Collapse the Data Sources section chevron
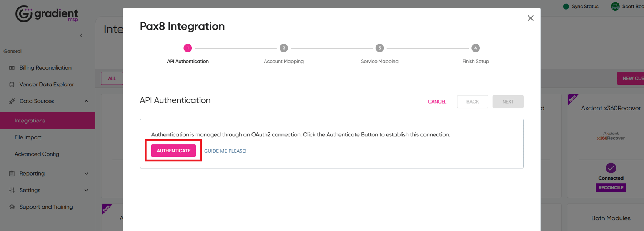The image size is (644, 231). tap(86, 101)
